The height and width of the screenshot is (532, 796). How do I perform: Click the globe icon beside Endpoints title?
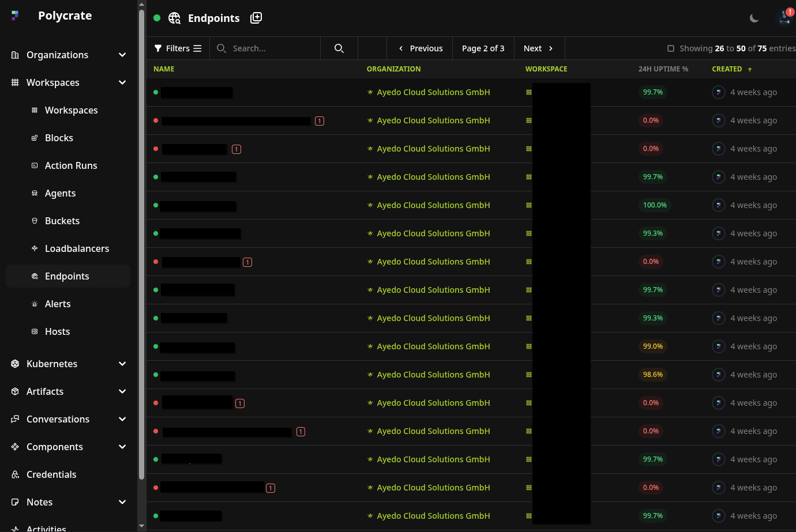[x=174, y=18]
